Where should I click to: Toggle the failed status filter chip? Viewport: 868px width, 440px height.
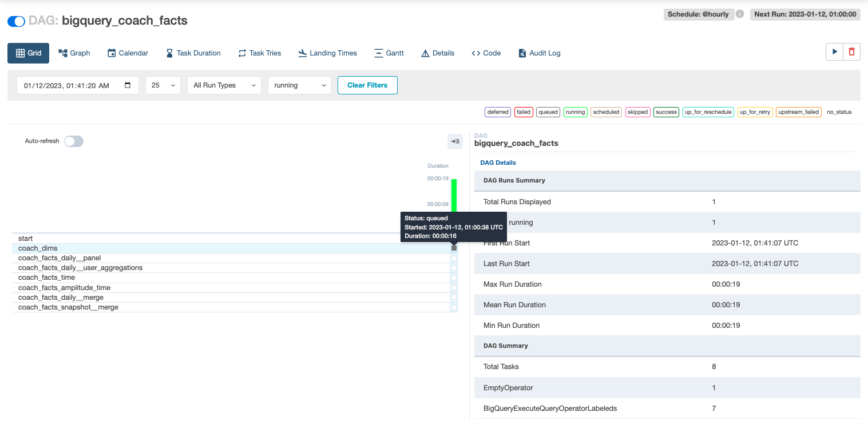(x=523, y=112)
